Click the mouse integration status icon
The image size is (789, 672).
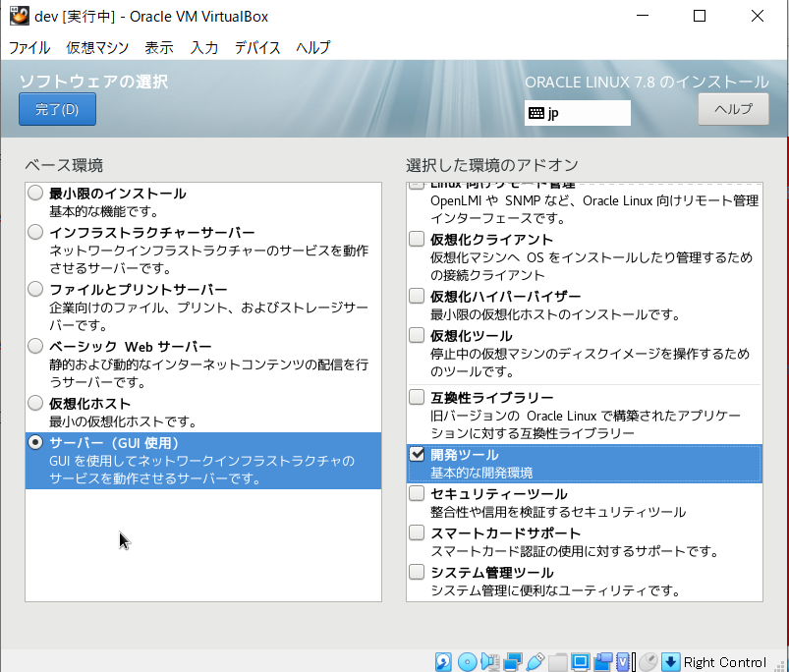click(648, 661)
